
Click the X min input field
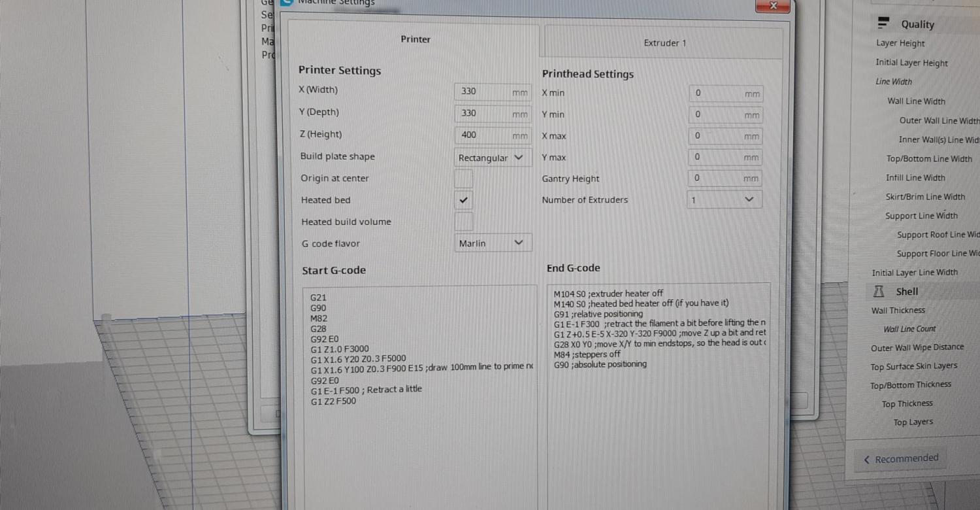[725, 93]
